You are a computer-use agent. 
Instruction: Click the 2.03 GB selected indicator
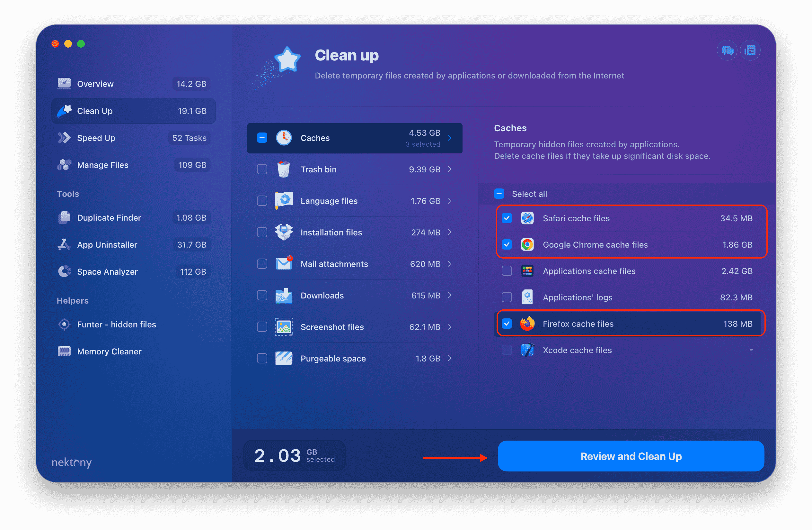tap(291, 456)
